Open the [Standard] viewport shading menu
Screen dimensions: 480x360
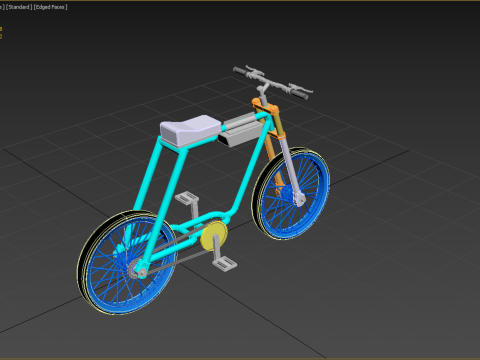coord(19,7)
